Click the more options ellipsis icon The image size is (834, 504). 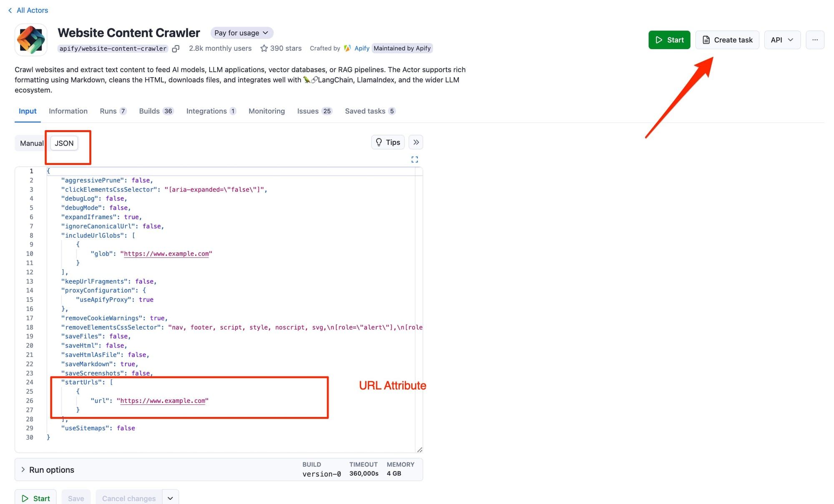(x=815, y=39)
